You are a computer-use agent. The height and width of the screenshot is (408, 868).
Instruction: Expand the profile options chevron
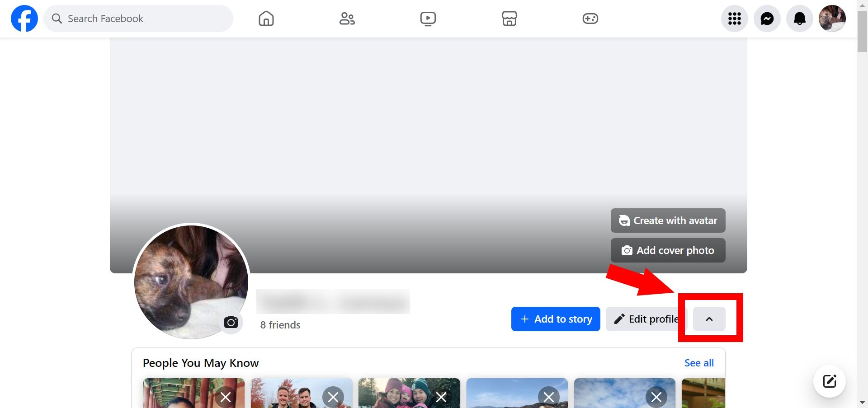click(x=708, y=319)
